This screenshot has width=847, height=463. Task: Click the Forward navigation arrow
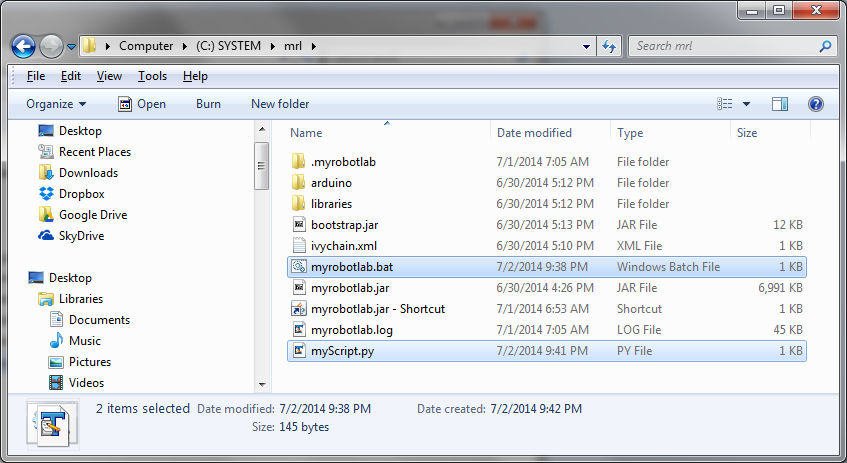point(51,46)
